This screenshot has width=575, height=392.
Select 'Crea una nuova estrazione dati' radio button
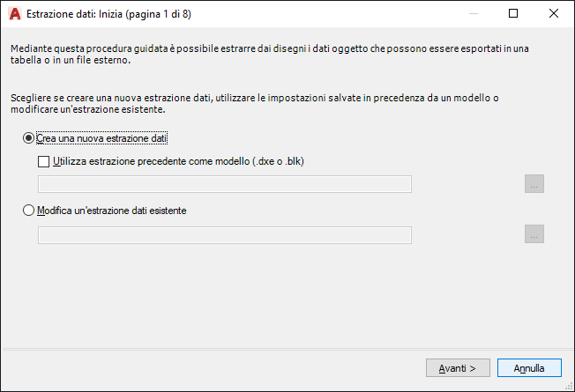30,138
